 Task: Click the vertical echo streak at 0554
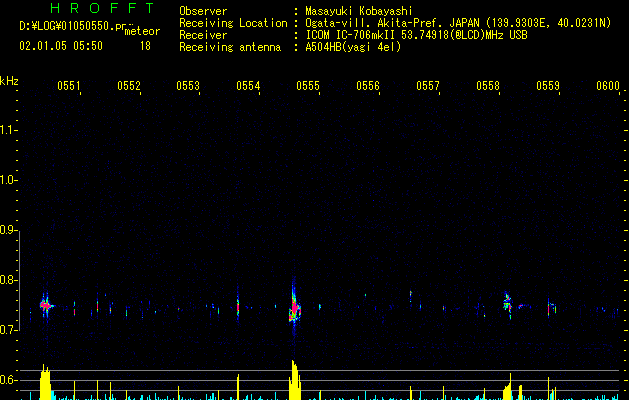pos(238,307)
